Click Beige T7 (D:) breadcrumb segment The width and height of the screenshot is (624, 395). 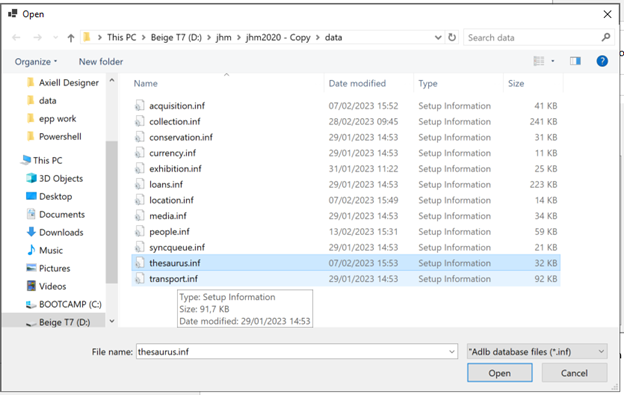pyautogui.click(x=176, y=37)
